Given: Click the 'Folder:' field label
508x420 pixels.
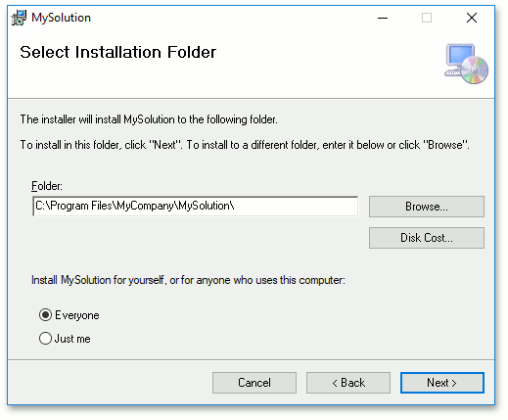Looking at the screenshot, I should (x=47, y=186).
